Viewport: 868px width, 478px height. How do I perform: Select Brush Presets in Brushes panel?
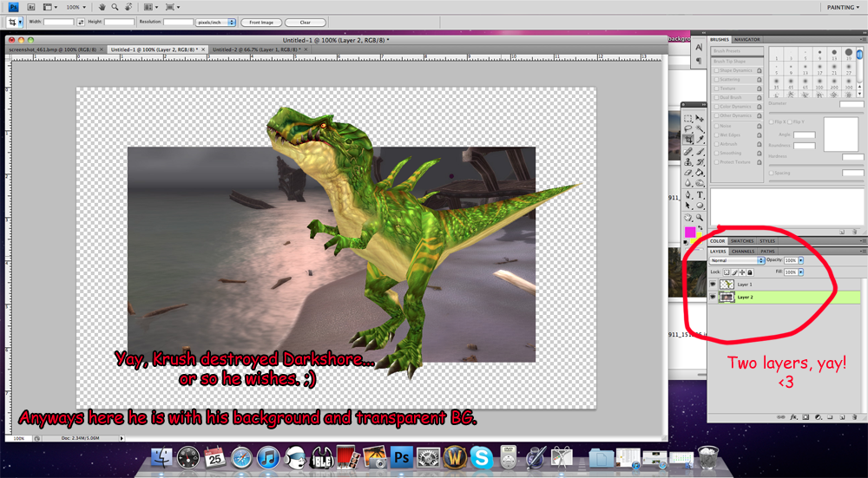pyautogui.click(x=737, y=51)
